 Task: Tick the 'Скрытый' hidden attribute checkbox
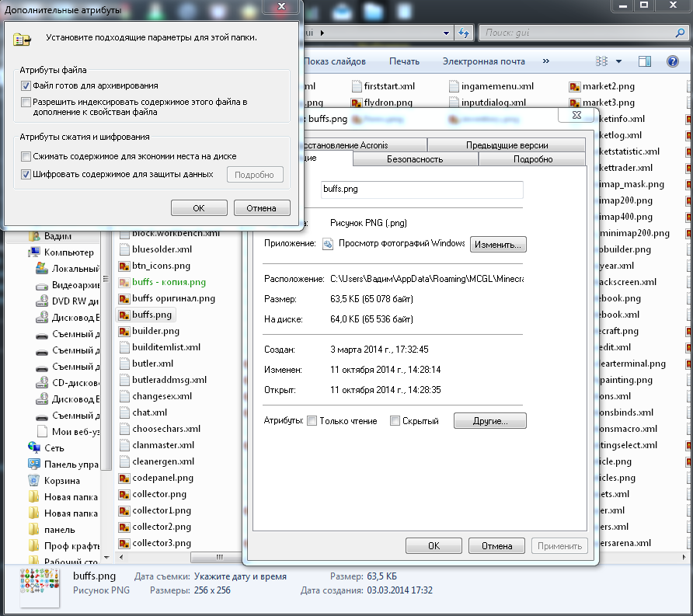[x=395, y=421]
